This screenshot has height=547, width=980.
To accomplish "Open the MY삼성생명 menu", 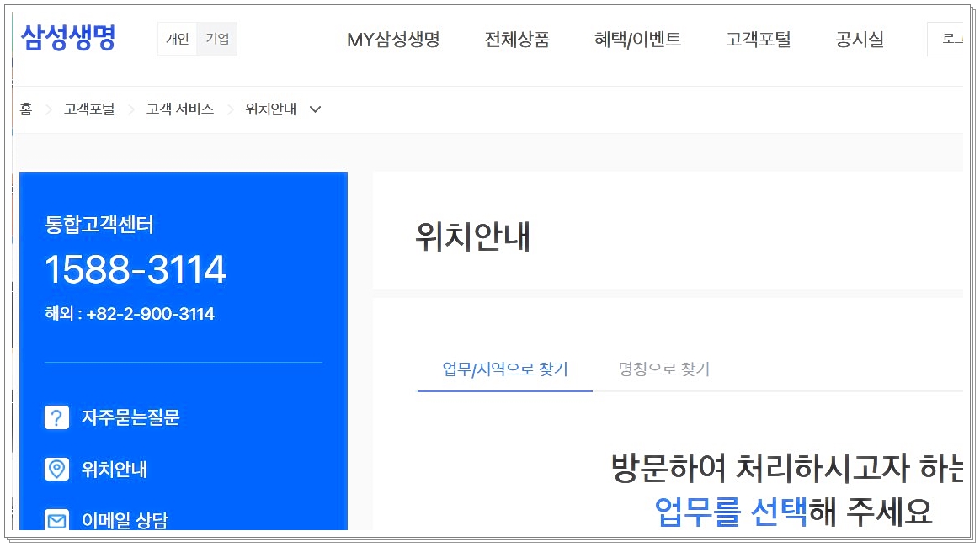I will pos(393,40).
